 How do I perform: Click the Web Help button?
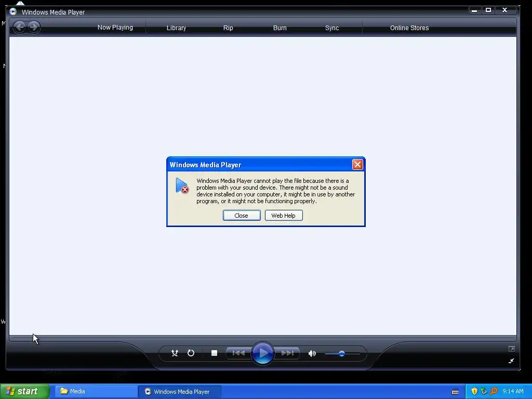[x=284, y=216]
